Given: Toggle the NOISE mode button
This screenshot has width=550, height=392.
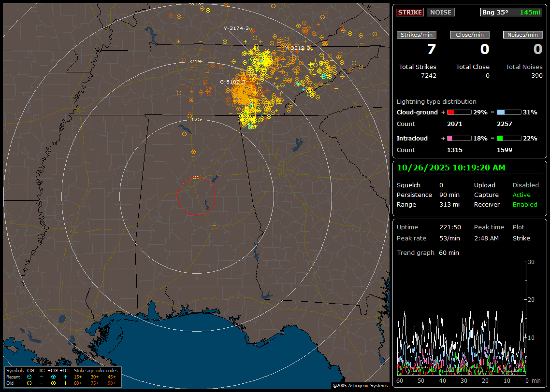Looking at the screenshot, I should (x=440, y=12).
